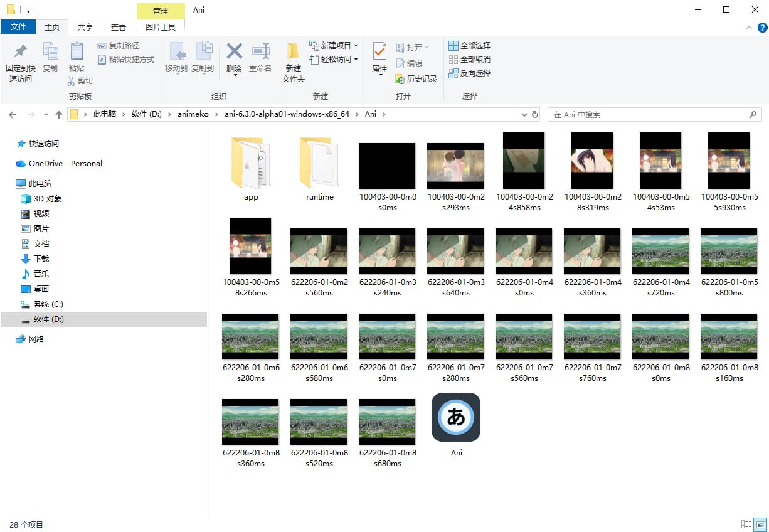Viewport: 769px width, 532px height.
Task: Refresh the current folder view
Action: click(x=535, y=115)
